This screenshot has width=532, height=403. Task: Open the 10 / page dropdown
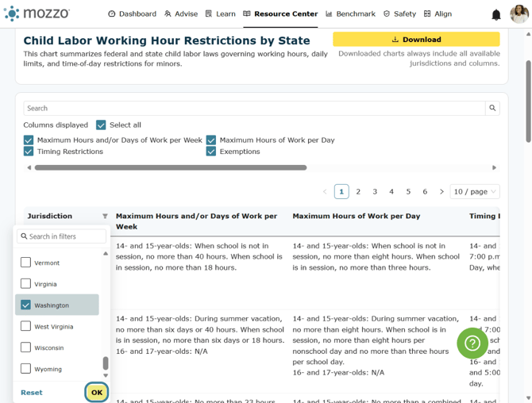(475, 192)
